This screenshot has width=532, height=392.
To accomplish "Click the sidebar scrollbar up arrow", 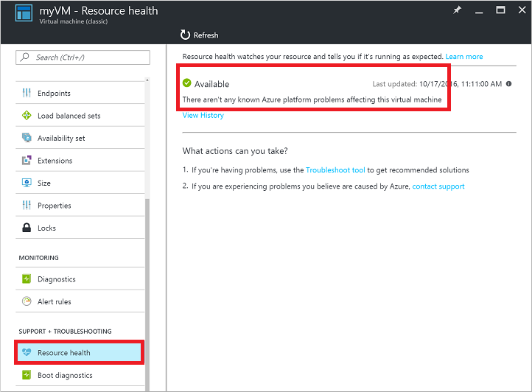I will pyautogui.click(x=147, y=80).
